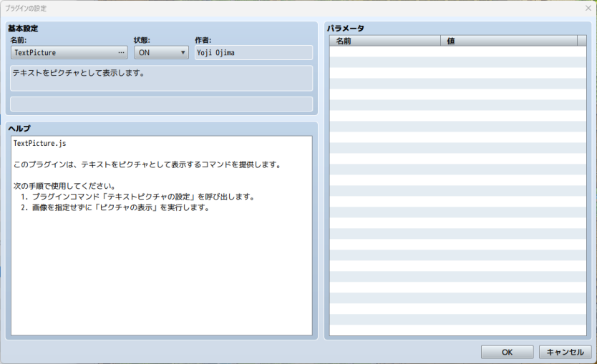Image resolution: width=597 pixels, height=364 pixels.
Task: Click the パラメータ section heading
Action: coord(345,29)
